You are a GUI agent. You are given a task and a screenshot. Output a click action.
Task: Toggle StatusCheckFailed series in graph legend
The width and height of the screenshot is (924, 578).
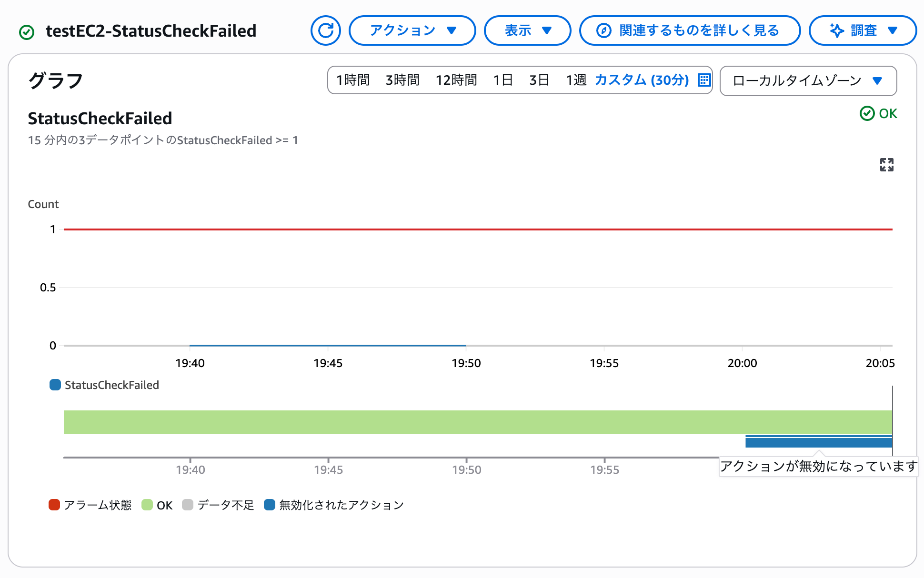click(x=105, y=385)
